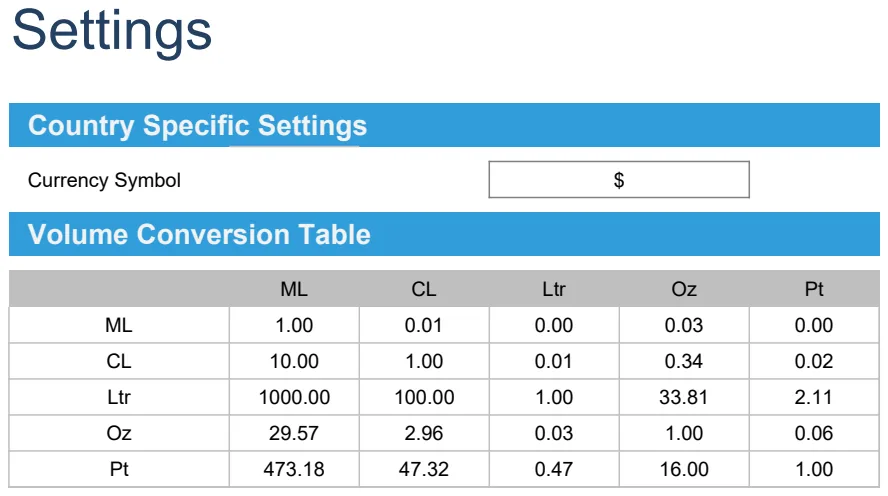
Task: Click cell 0.47 in Pt row
Action: 554,469
